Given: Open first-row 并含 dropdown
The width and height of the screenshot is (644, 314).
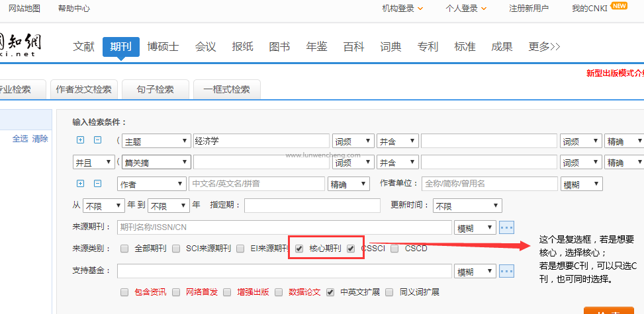Looking at the screenshot, I should coord(398,141).
